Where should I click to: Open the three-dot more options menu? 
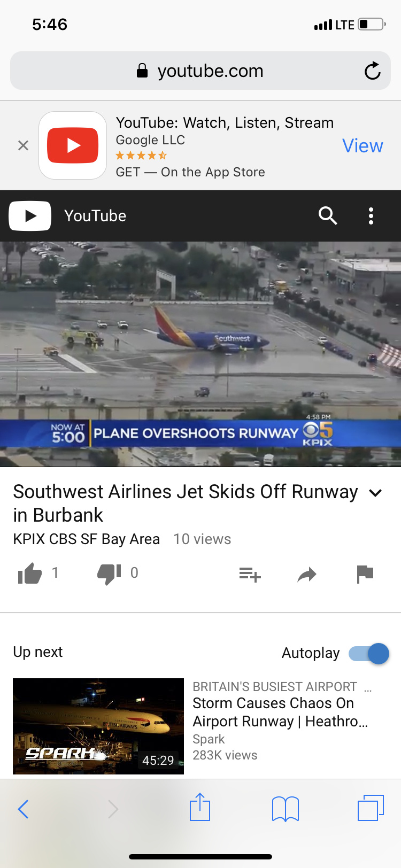(371, 216)
